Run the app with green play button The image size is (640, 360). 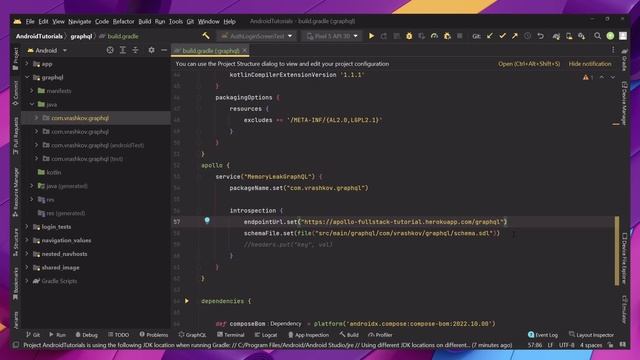tap(371, 36)
